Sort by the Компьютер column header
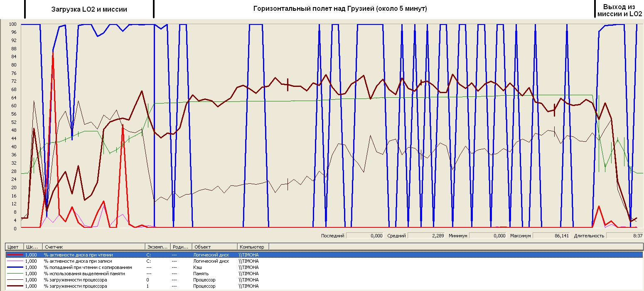 point(253,247)
